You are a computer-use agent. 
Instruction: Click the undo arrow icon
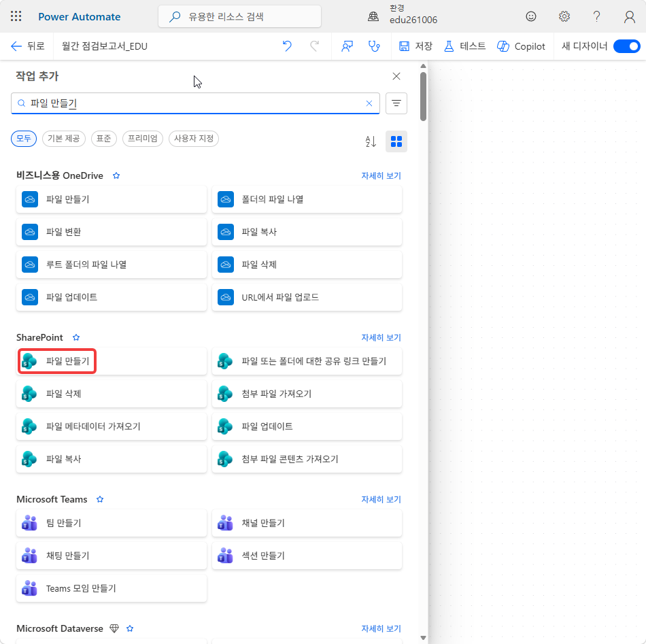[287, 46]
